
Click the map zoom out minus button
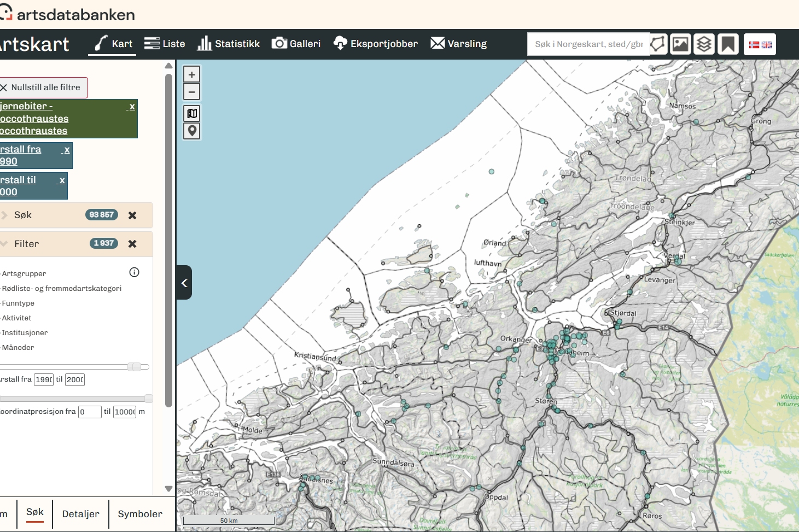point(191,92)
